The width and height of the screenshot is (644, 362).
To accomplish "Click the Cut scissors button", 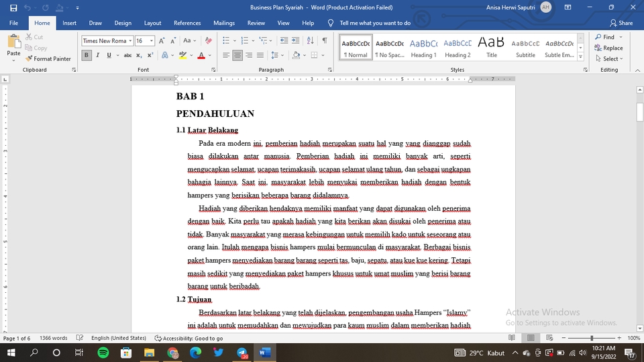I will (x=34, y=37).
